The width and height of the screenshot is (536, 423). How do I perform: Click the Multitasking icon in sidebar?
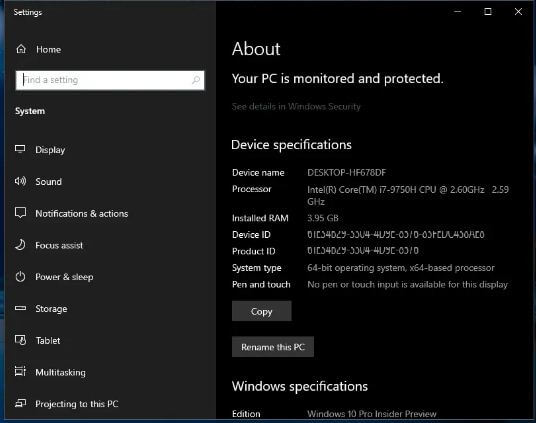click(x=20, y=371)
